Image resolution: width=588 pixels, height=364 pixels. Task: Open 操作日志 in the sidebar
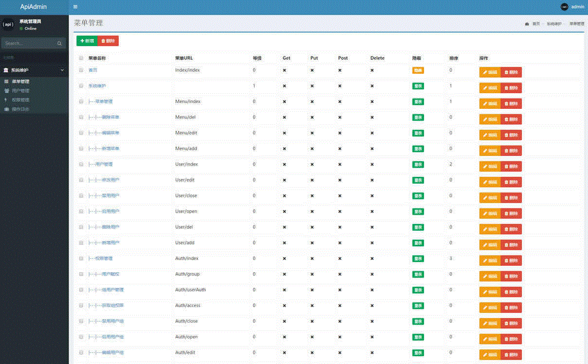(x=20, y=109)
